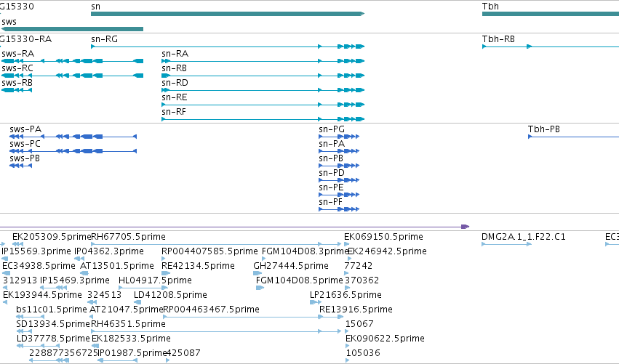The width and height of the screenshot is (619, 364).
Task: Select the feature labeled 15067
Action: pos(359,324)
